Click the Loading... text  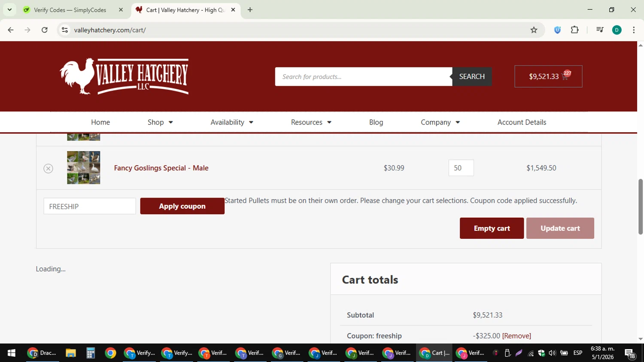pos(51,269)
